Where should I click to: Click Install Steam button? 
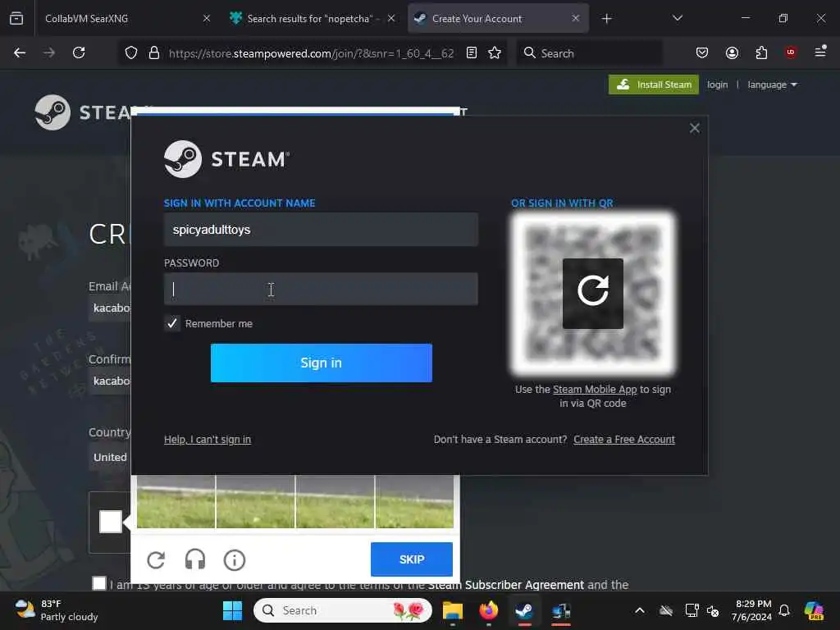pyautogui.click(x=654, y=84)
